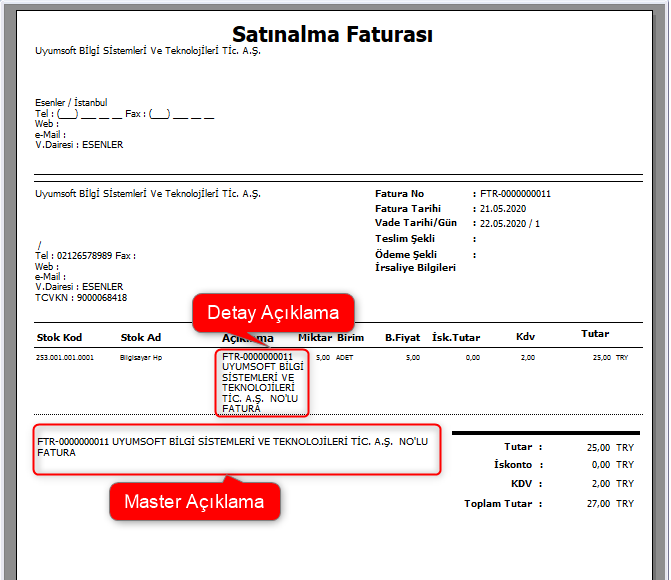Click the Stok Kod column header

(x=61, y=338)
